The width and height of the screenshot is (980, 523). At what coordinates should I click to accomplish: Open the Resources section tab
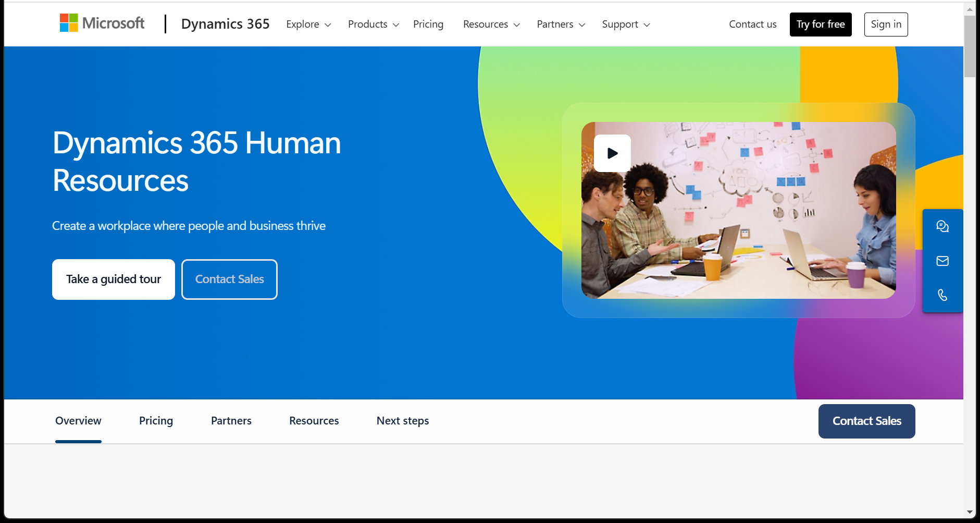click(314, 421)
